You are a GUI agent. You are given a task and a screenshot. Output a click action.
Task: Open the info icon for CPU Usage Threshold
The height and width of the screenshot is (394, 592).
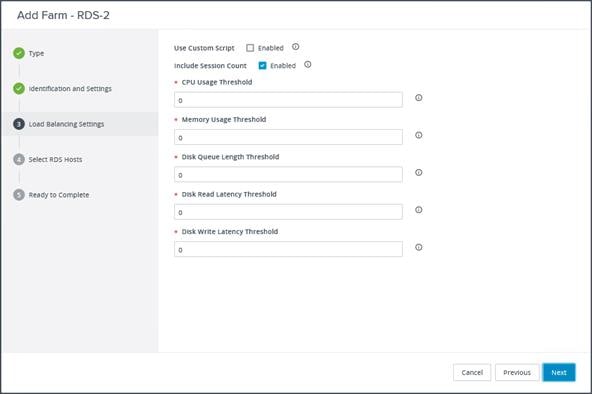[x=419, y=98]
